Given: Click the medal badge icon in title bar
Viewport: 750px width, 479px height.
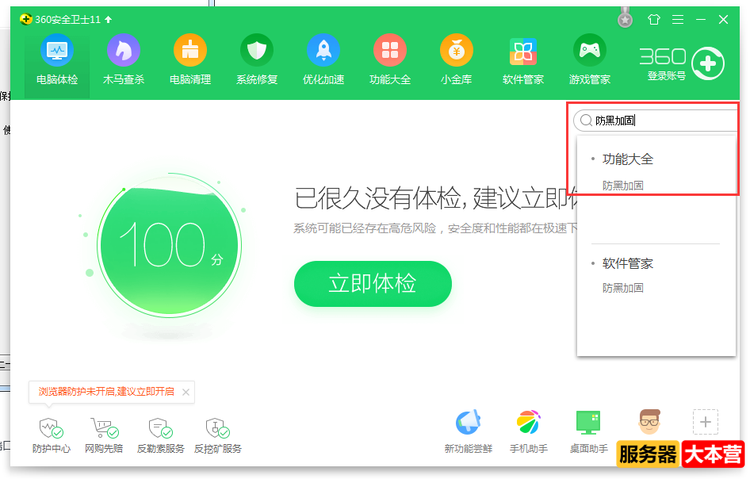Looking at the screenshot, I should click(625, 19).
